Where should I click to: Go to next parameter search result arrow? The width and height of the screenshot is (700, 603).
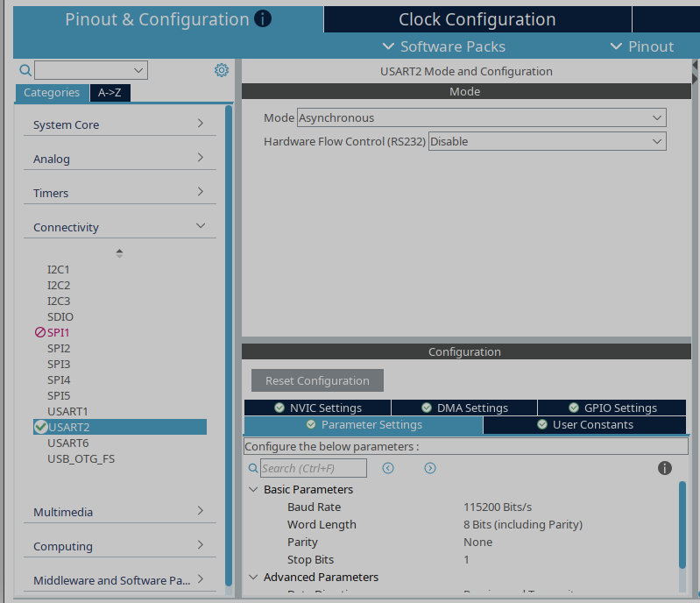coord(430,468)
